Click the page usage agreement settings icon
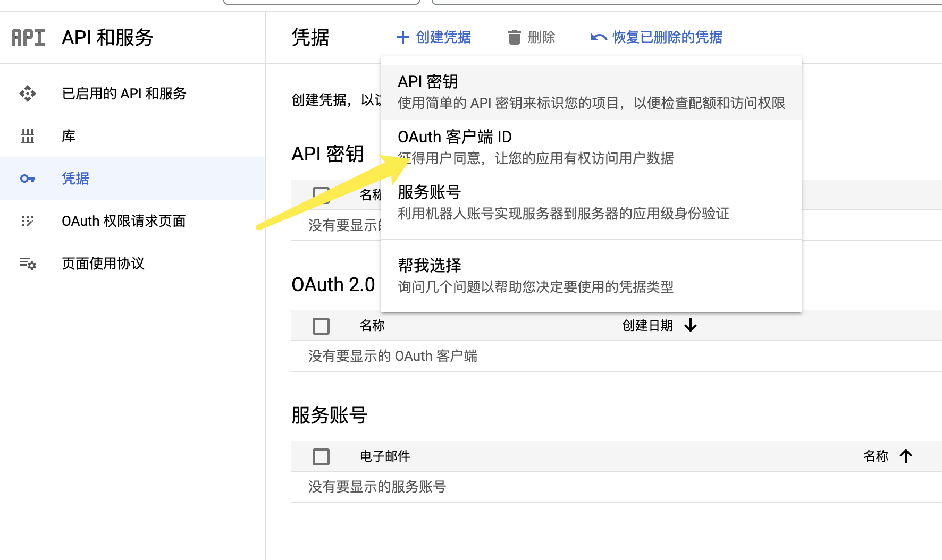 (x=28, y=264)
